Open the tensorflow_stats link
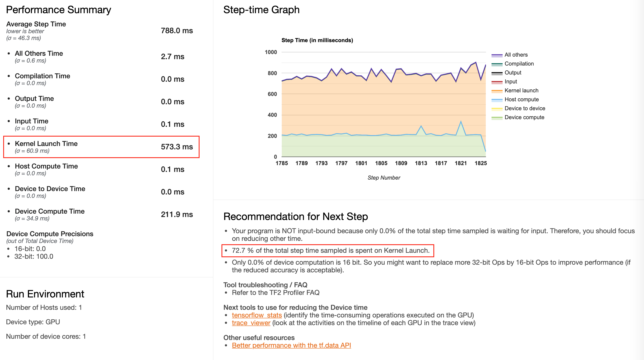The width and height of the screenshot is (644, 360). 257,315
